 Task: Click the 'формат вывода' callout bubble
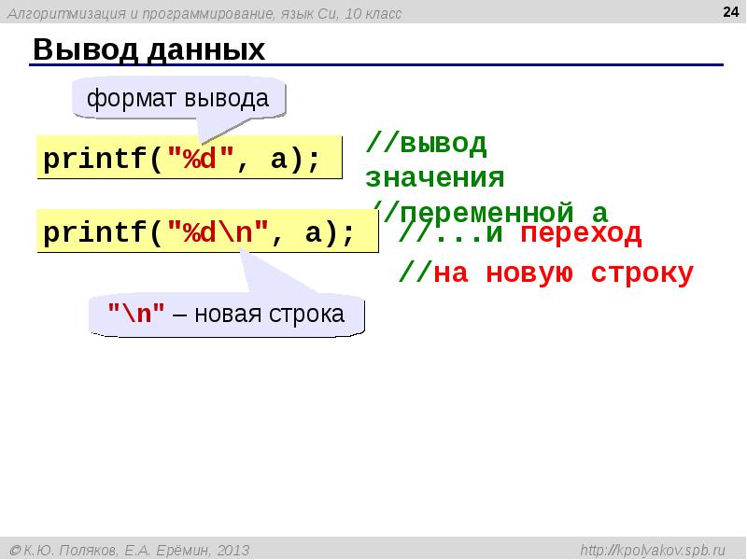177,98
